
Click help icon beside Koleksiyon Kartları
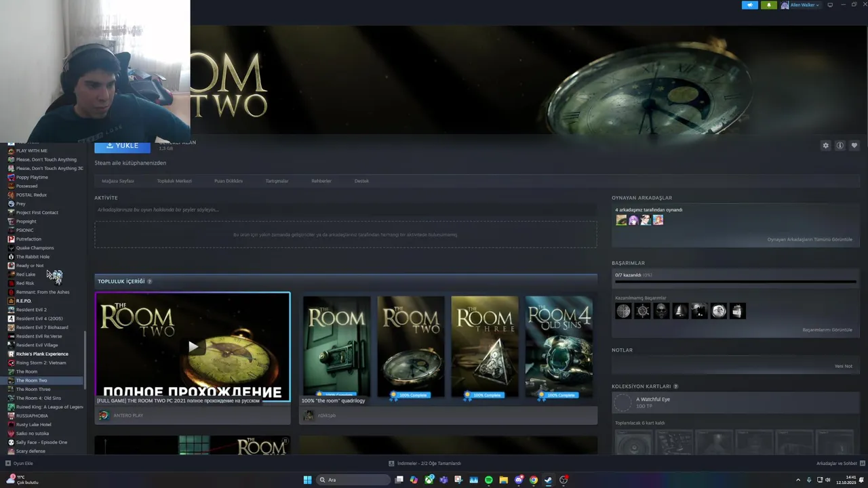click(x=675, y=386)
